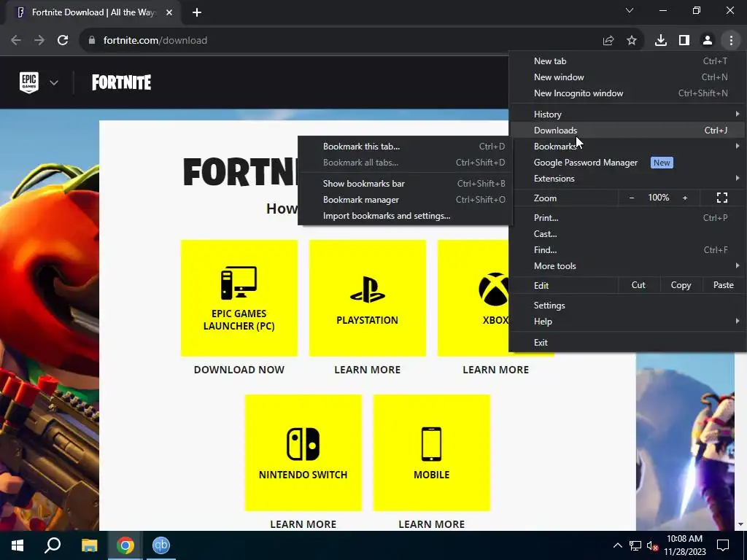This screenshot has width=747, height=560.
Task: Show hidden system tray icons
Action: point(617,545)
